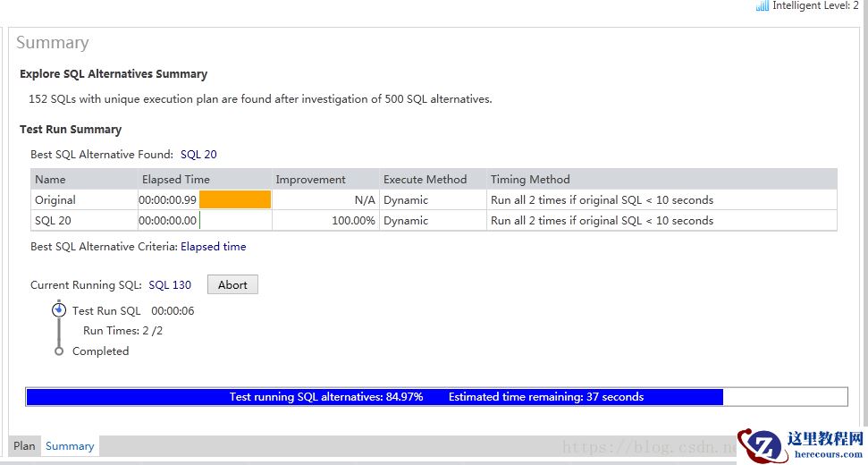Click SQL 20 row timing method text
This screenshot has height=465, width=868.
click(602, 220)
